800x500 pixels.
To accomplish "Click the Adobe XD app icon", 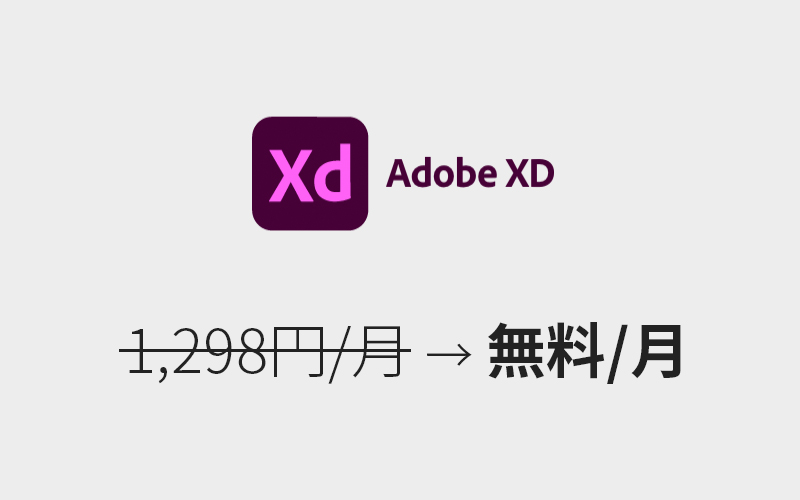I will (310, 173).
